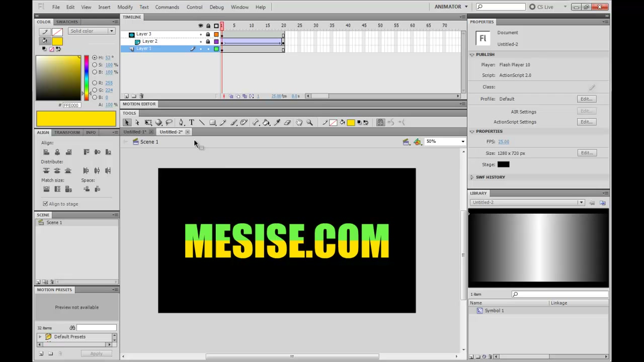Viewport: 644px width, 362px height.
Task: Open the stage zoom 50% dropdown
Action: point(445,141)
